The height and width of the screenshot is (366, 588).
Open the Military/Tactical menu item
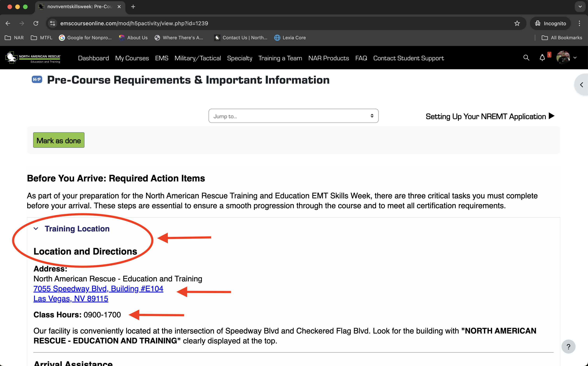198,58
